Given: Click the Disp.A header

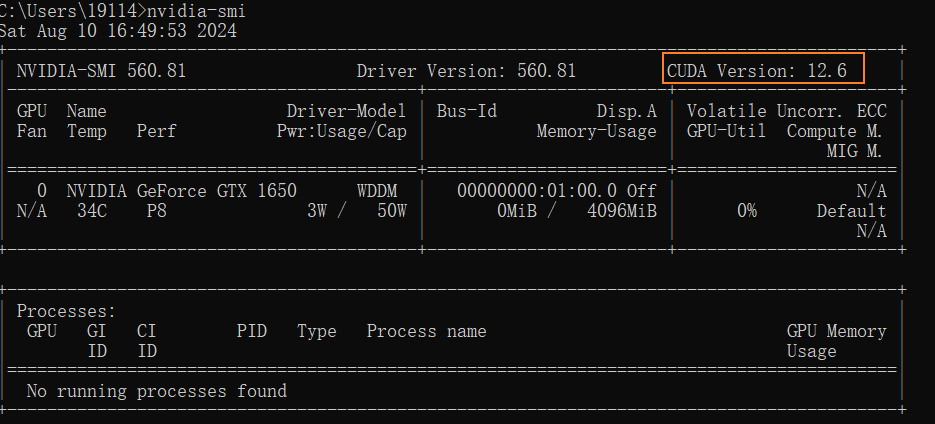Looking at the screenshot, I should (626, 111).
